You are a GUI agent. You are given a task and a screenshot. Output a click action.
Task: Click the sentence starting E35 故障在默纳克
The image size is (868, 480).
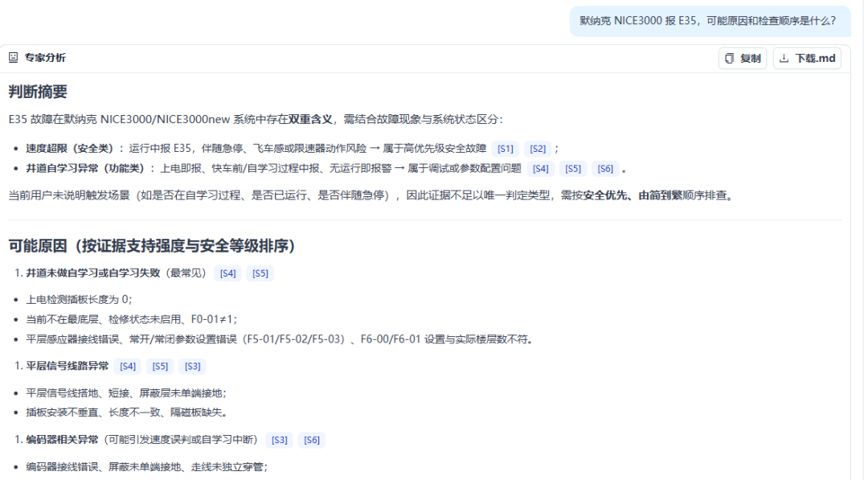[x=256, y=119]
